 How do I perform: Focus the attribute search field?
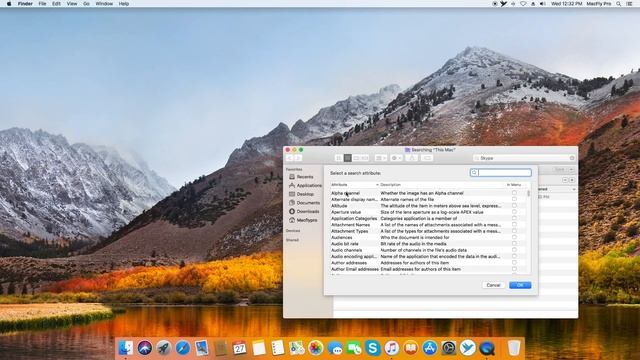(501, 173)
